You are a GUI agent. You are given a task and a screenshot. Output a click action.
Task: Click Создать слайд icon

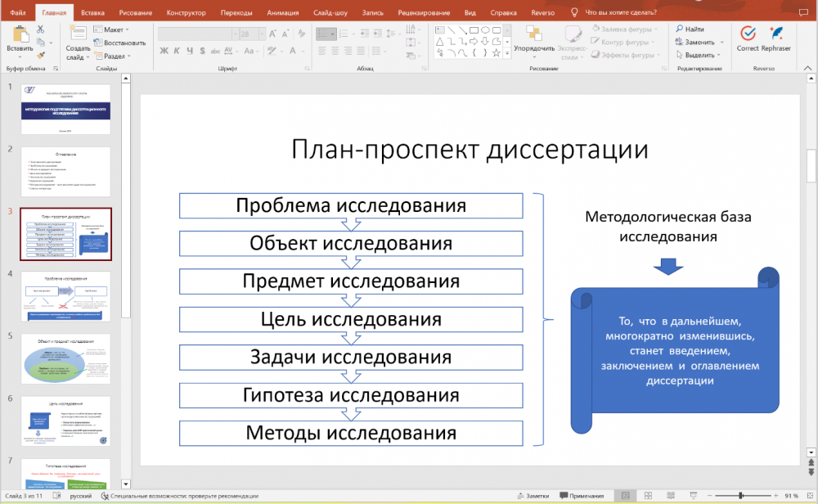[x=78, y=34]
